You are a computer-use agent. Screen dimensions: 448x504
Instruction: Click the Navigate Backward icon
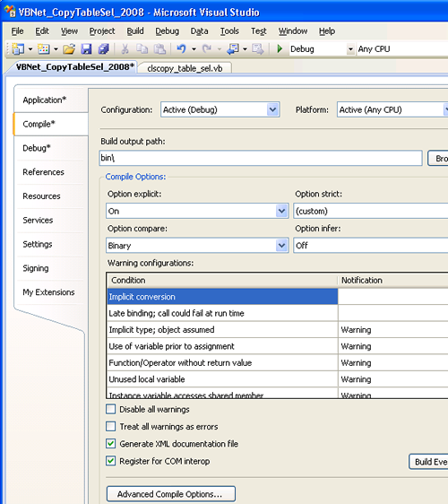233,48
